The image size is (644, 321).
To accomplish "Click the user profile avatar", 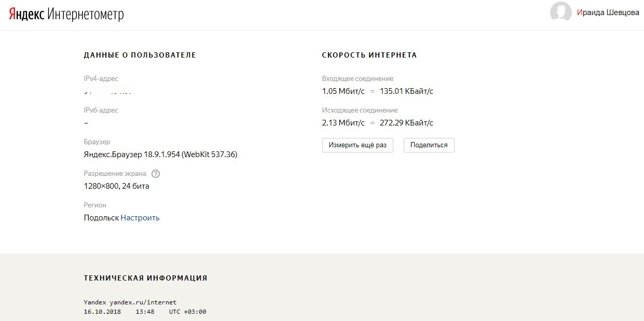I will pyautogui.click(x=560, y=12).
